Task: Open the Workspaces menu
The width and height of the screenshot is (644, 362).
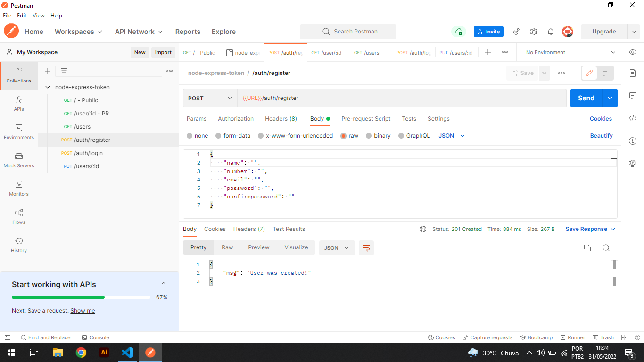Action: (x=78, y=32)
